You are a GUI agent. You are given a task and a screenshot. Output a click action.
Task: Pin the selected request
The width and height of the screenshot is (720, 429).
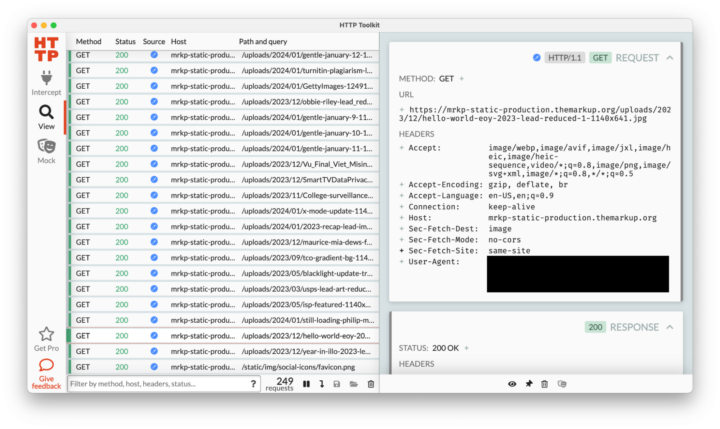tap(529, 384)
